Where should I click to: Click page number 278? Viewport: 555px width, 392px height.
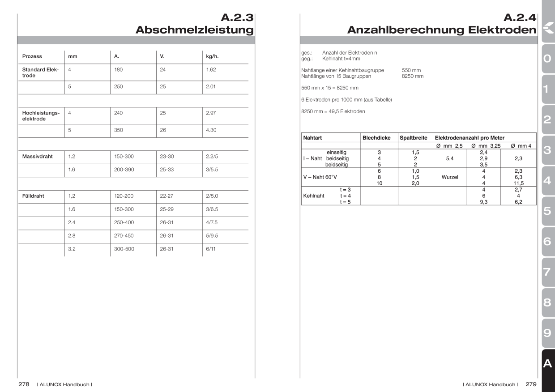click(x=24, y=384)
